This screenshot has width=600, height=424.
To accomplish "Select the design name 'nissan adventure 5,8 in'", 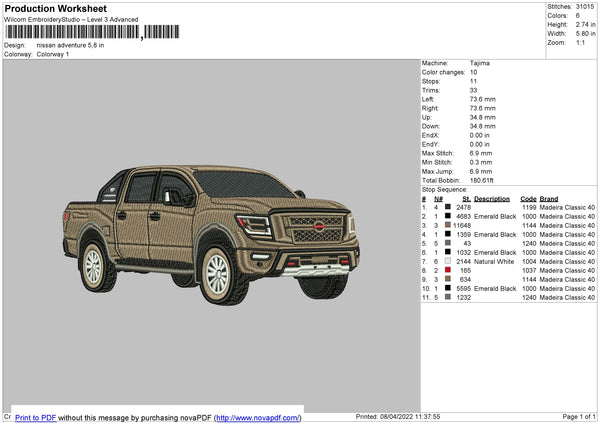I will click(70, 45).
